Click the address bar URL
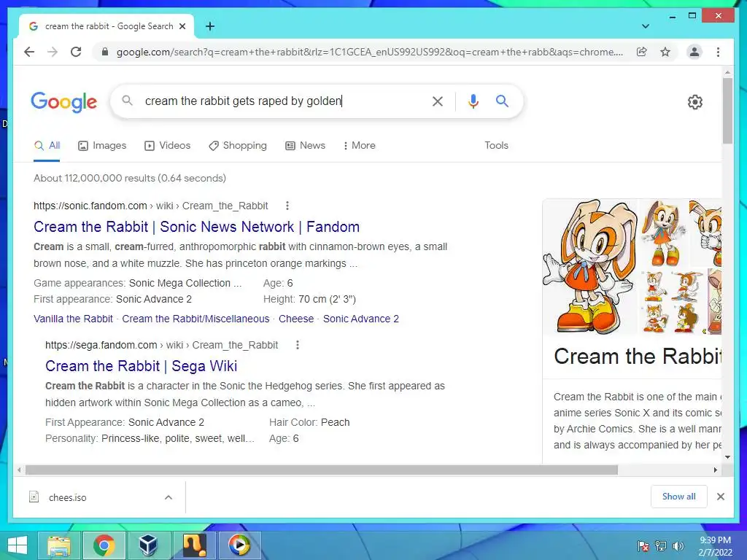 [x=370, y=52]
